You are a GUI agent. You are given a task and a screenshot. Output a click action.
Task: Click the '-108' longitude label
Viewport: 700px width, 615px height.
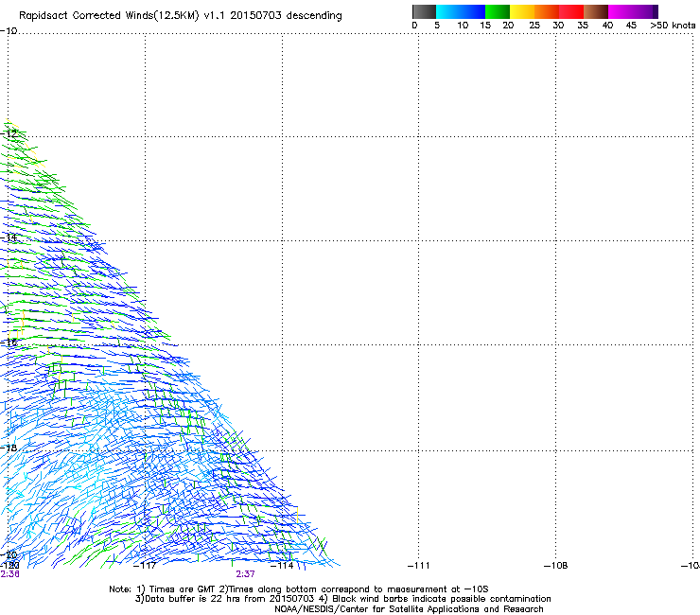[556, 566]
